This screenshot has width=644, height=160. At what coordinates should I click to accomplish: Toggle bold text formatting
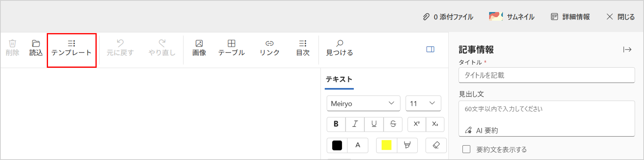[336, 124]
